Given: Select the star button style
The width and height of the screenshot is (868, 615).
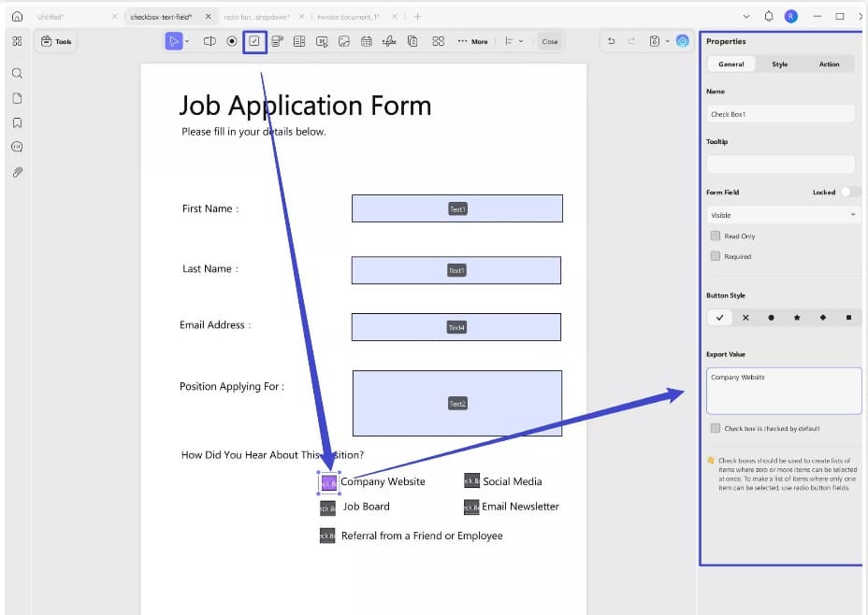Looking at the screenshot, I should click(x=796, y=318).
